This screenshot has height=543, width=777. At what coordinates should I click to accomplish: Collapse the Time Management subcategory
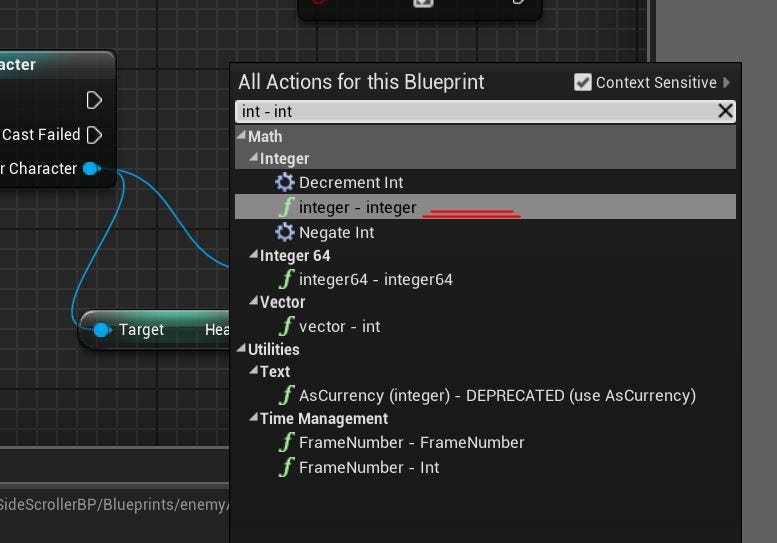pos(253,417)
